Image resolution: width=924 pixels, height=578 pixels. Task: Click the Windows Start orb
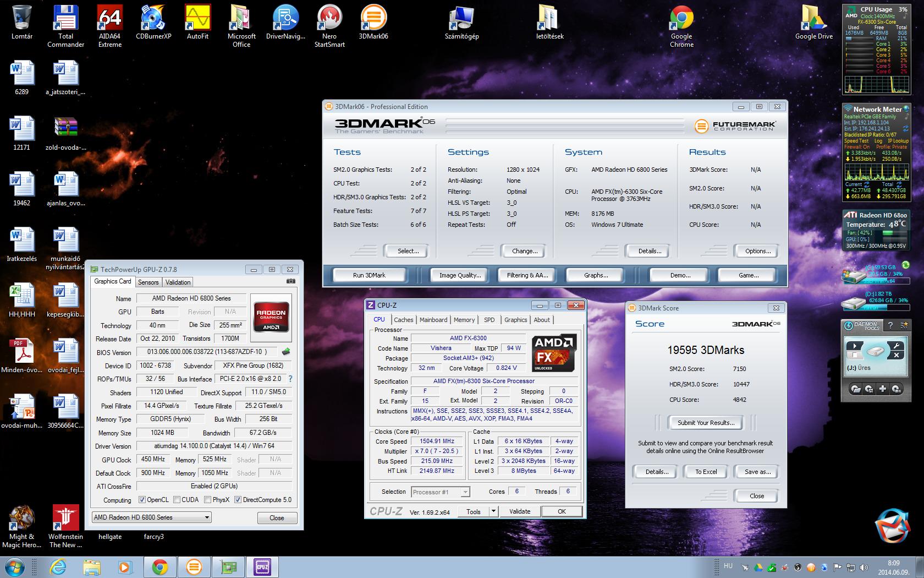(15, 566)
